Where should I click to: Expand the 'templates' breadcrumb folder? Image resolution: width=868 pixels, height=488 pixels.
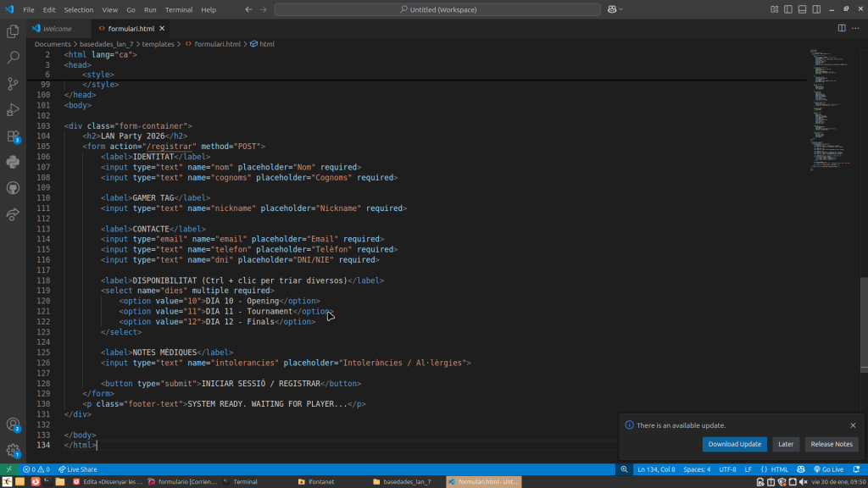pyautogui.click(x=158, y=44)
